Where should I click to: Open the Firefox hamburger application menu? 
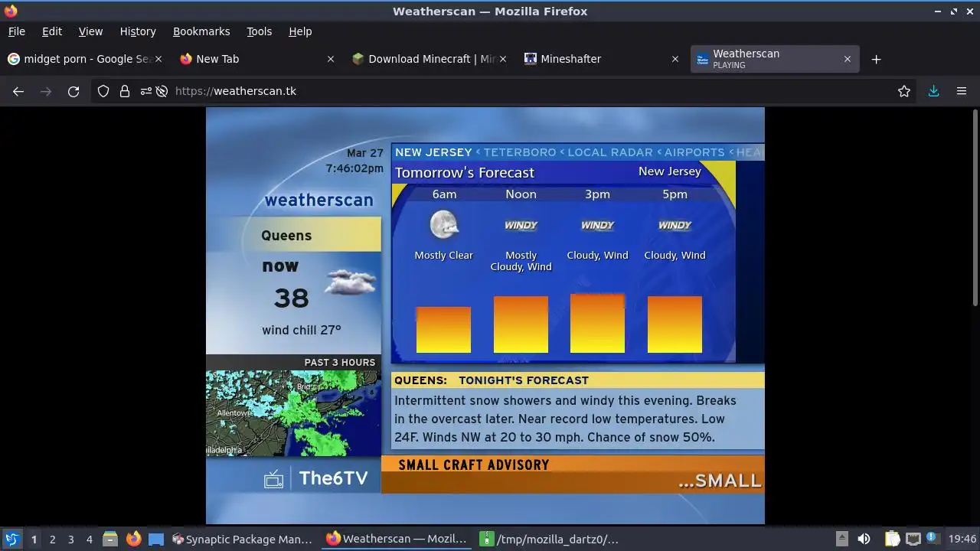point(962,91)
